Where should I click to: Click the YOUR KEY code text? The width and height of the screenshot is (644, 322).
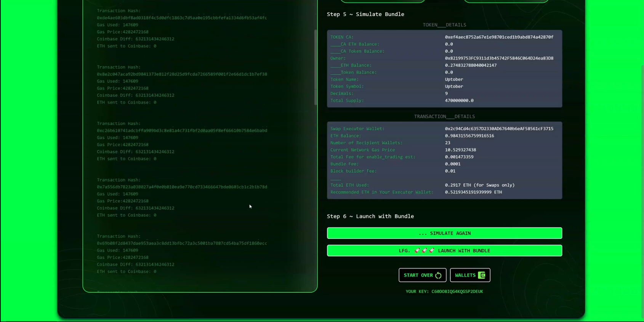click(457, 291)
